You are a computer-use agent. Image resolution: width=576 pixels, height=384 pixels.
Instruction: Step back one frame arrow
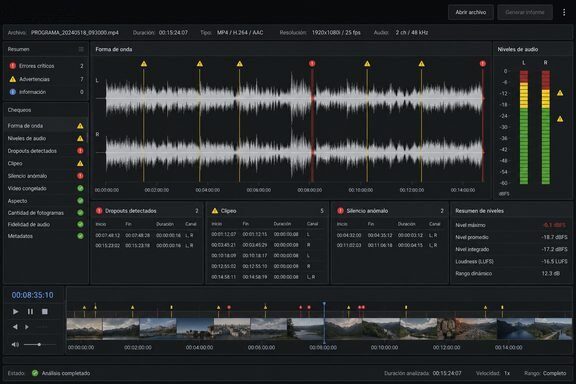[x=15, y=327]
